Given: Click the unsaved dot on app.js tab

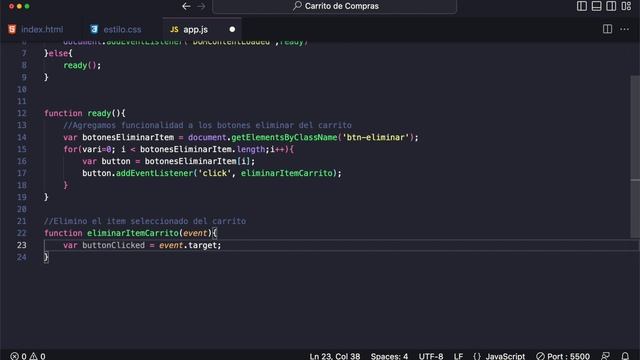Looking at the screenshot, I should tap(232, 29).
